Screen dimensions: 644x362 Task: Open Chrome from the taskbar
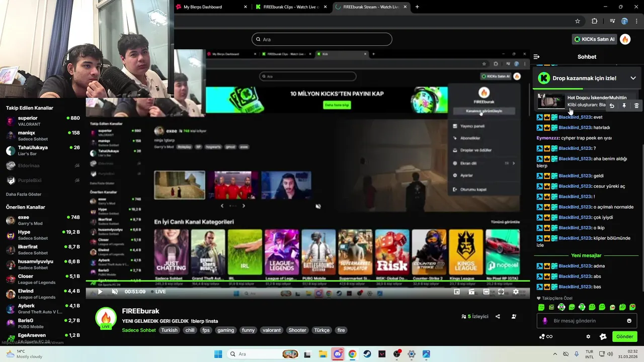(352, 354)
